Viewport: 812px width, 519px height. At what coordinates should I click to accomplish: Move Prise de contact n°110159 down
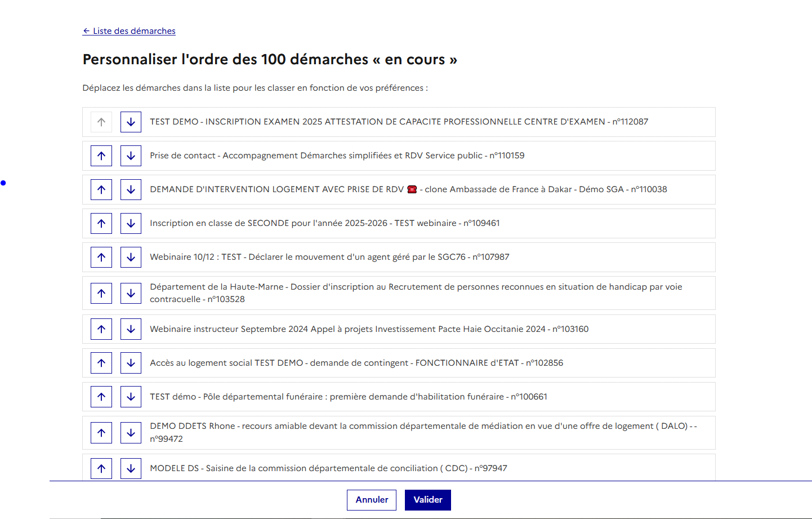click(131, 156)
